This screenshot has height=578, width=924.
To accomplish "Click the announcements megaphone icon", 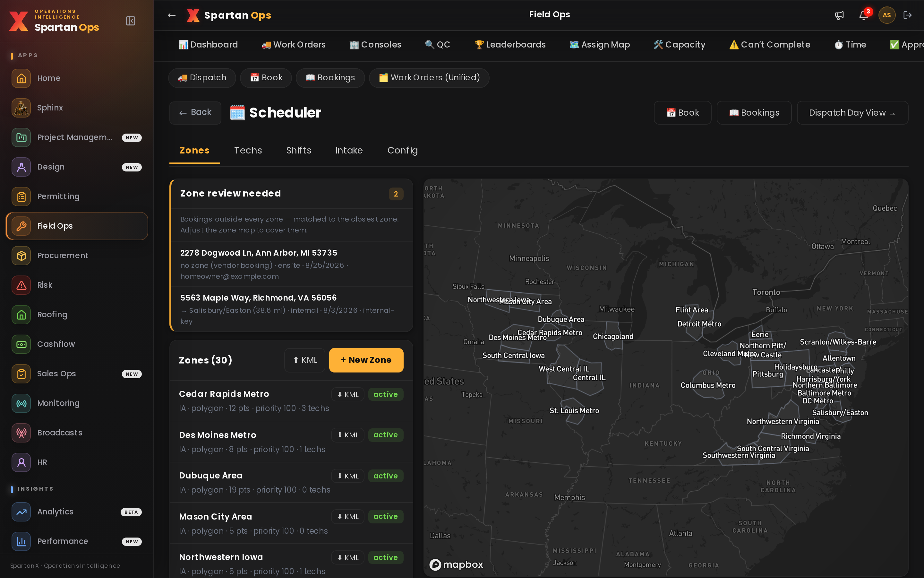I will coord(839,15).
